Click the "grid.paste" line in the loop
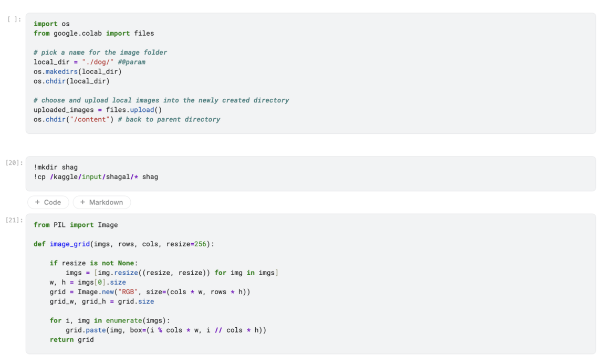Screen dimensions: 605x364 pyautogui.click(x=165, y=330)
